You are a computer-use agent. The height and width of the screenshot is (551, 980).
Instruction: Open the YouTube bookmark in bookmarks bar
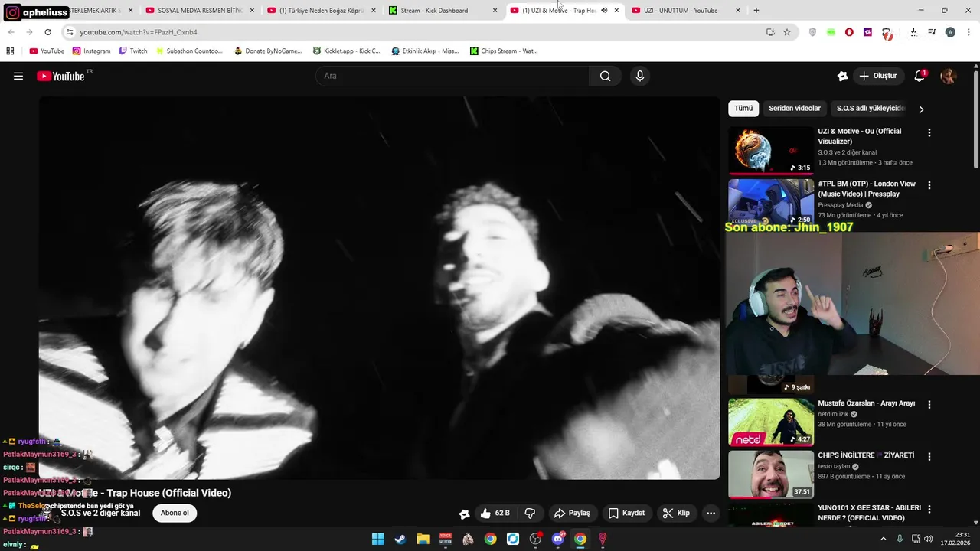click(47, 51)
